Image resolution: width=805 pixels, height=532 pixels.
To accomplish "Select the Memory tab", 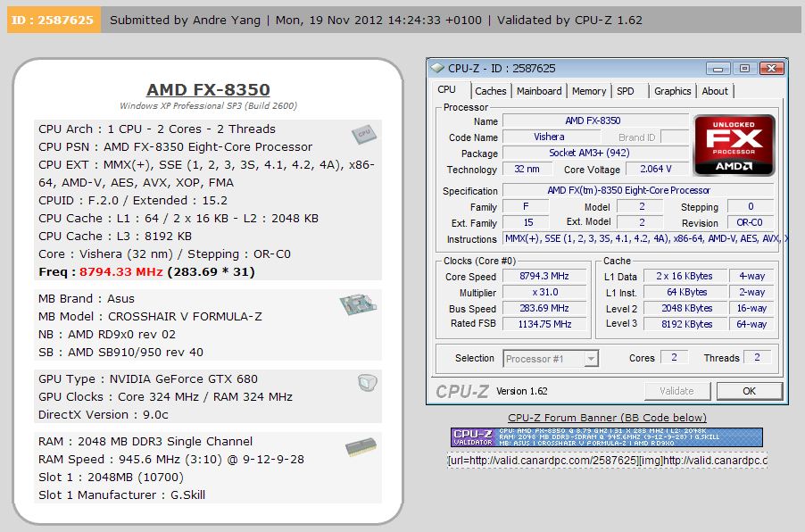I will click(588, 90).
